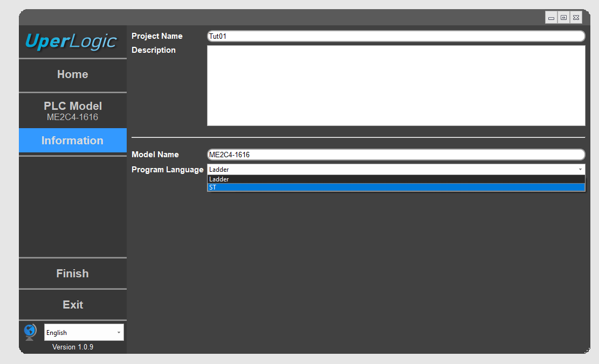Focus the Description text area

coord(396,85)
